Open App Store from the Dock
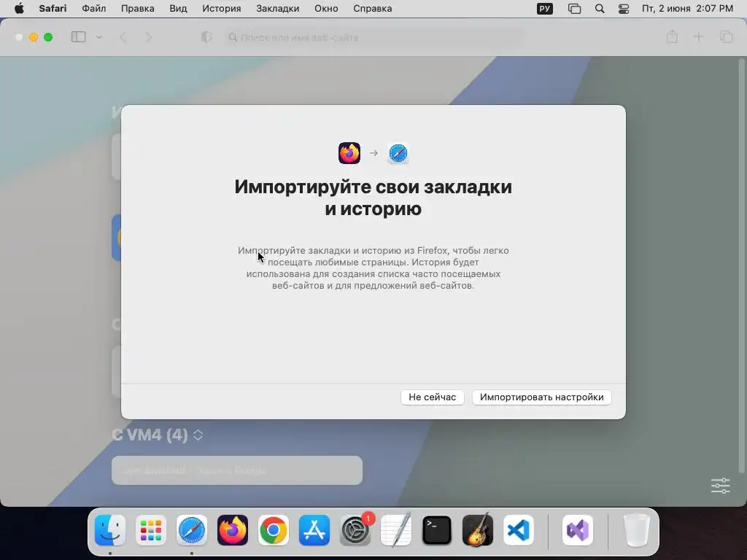This screenshot has width=747, height=560. 314,530
